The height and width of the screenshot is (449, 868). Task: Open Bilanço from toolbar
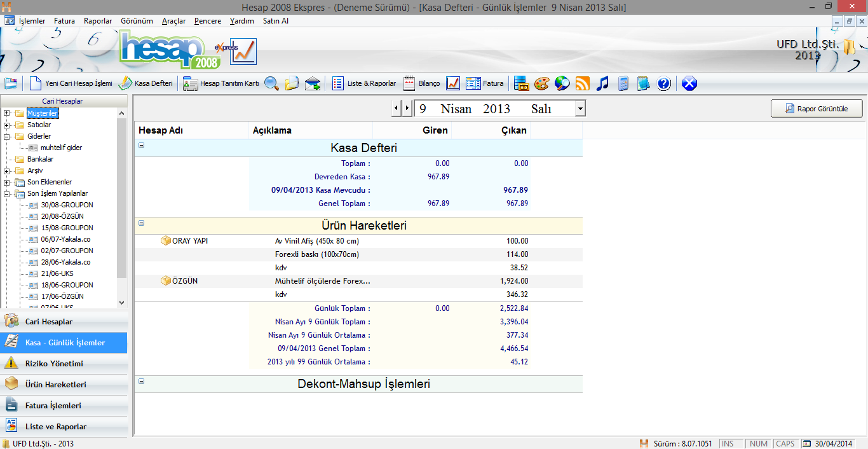421,83
